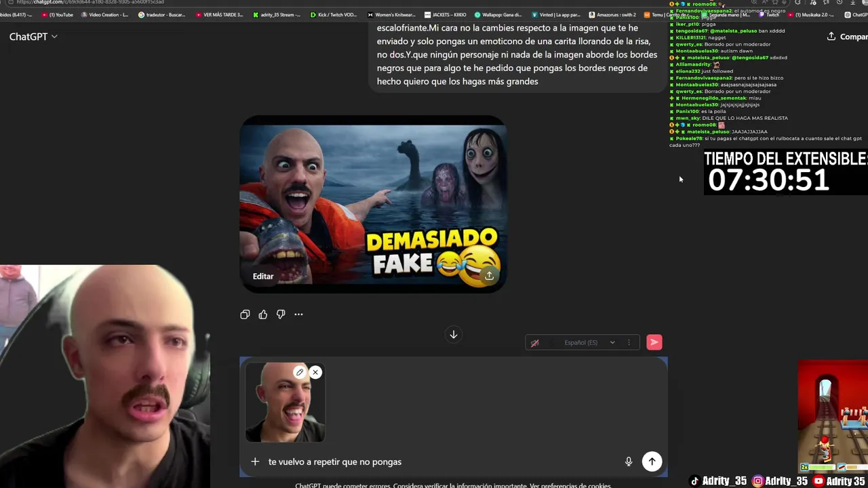868x488 pixels.
Task: Open the Español (ES) language dropdown
Action: point(589,343)
